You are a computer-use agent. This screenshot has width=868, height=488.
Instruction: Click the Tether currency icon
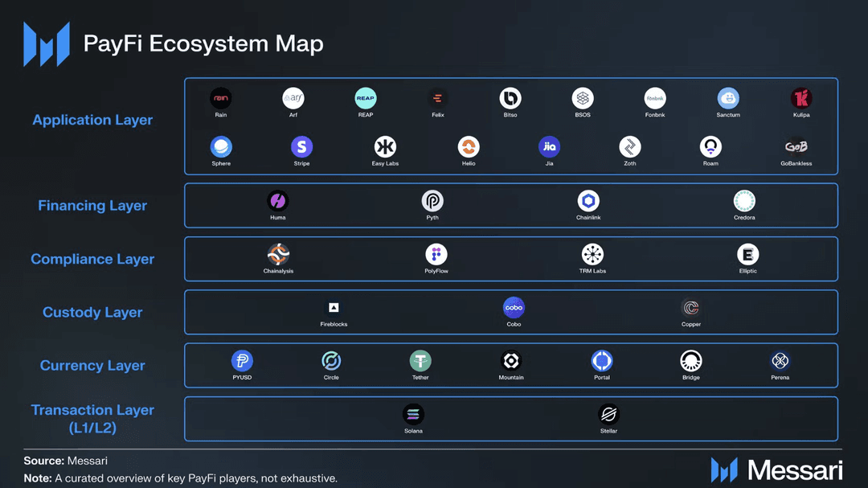pos(420,361)
